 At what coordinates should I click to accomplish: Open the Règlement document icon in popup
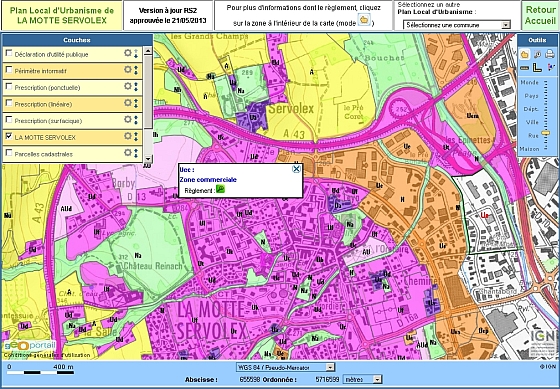220,189
